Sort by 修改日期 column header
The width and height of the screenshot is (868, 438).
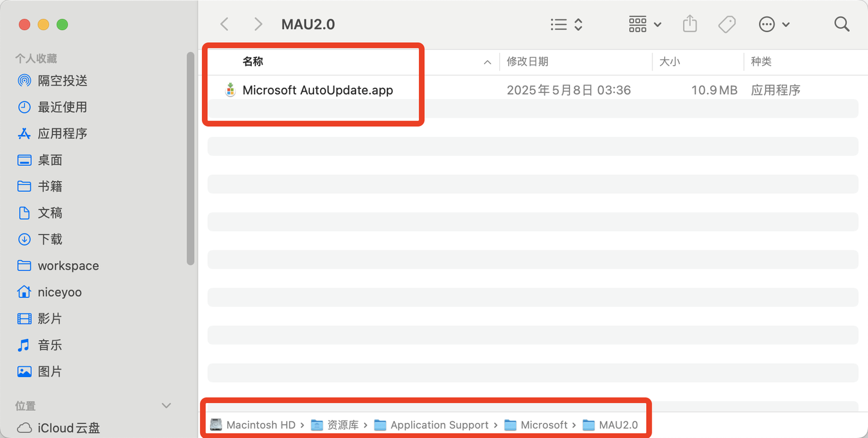coord(527,62)
